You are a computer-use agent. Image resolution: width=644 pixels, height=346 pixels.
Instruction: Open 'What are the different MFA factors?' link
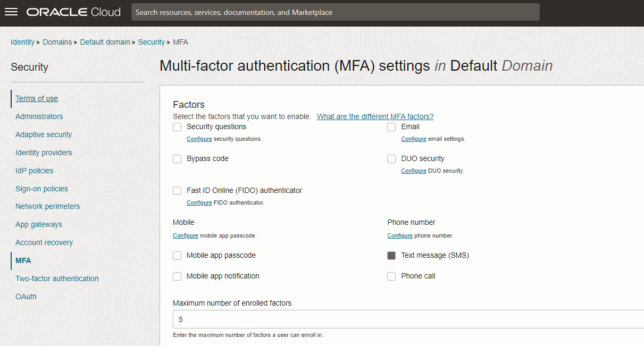tap(375, 116)
